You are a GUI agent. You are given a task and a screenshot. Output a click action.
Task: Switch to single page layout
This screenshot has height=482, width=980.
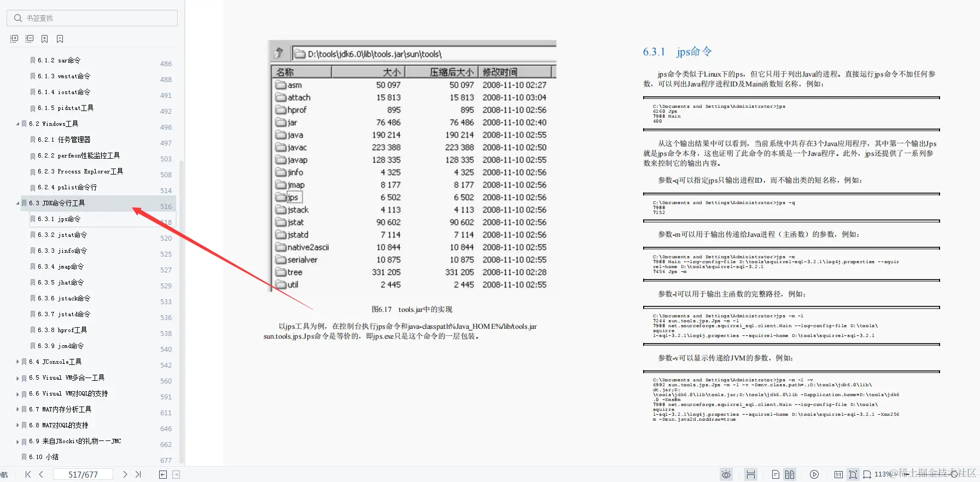(x=775, y=474)
